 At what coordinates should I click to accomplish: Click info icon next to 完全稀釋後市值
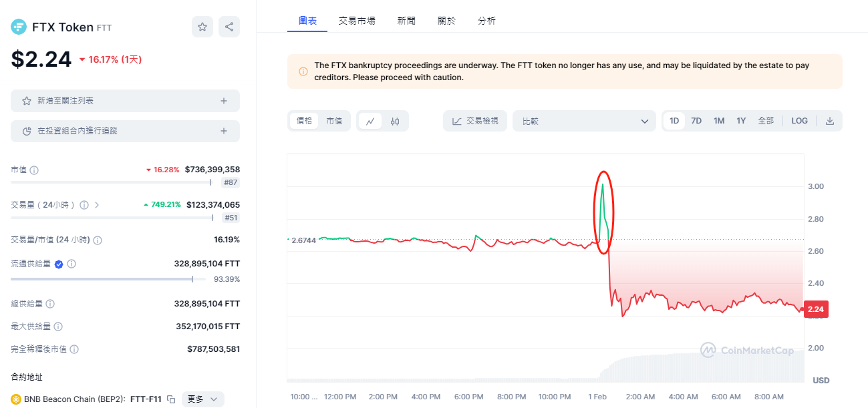pyautogui.click(x=74, y=349)
